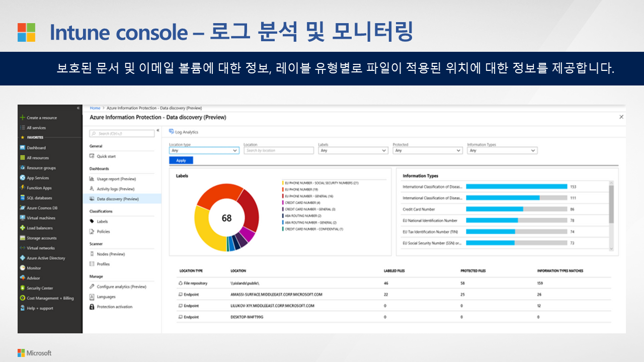The width and height of the screenshot is (644, 362).
Task: Collapse the dark portal sidebar chevron
Action: (78, 108)
